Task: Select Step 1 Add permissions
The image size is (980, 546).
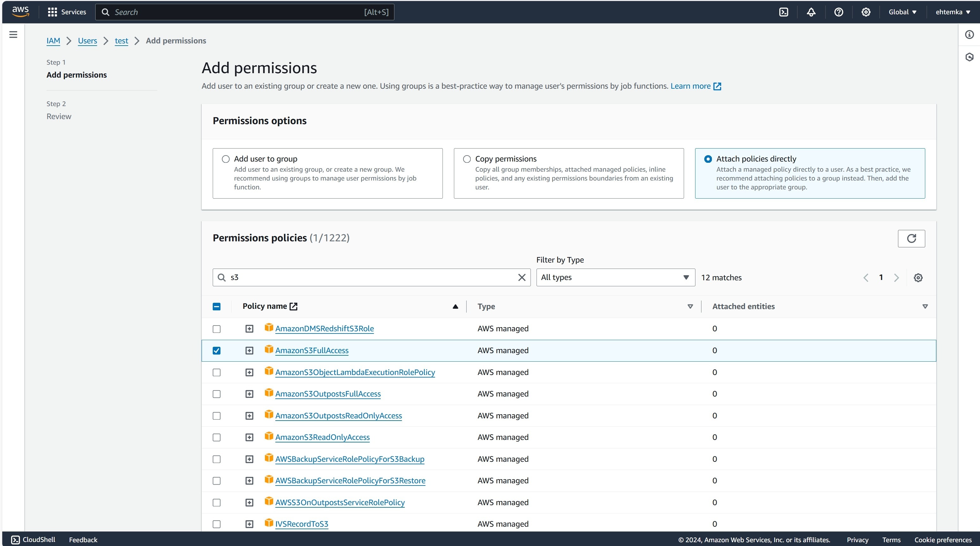Action: pos(77,75)
